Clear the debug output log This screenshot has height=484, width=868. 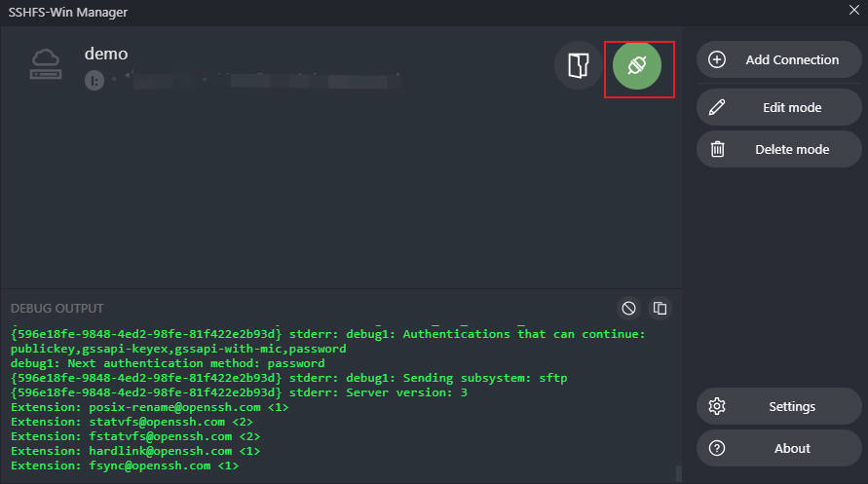click(629, 308)
